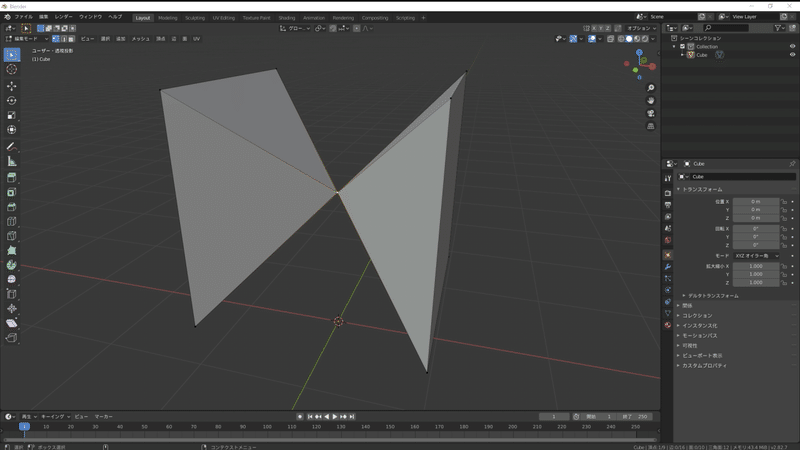Open the outliner filter dropdown
800x450 pixels.
click(x=780, y=28)
